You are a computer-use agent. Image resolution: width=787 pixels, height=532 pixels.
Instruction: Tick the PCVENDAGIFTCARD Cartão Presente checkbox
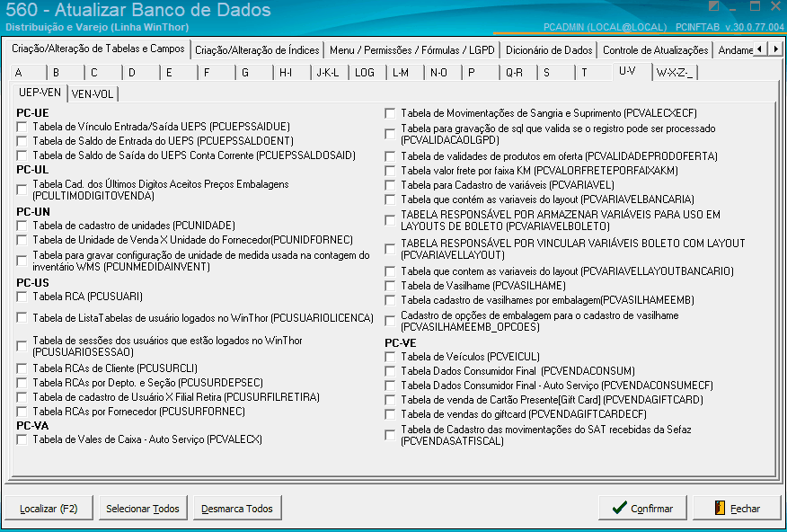point(390,400)
